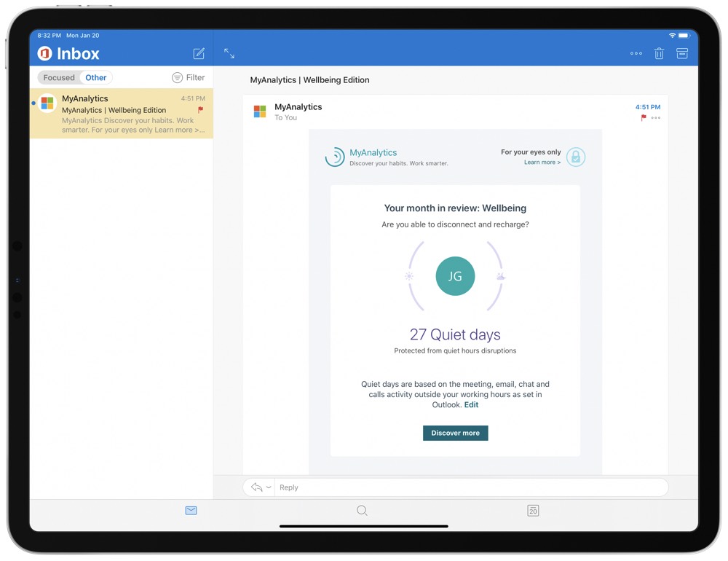Toggle the red flag in message header

click(644, 117)
